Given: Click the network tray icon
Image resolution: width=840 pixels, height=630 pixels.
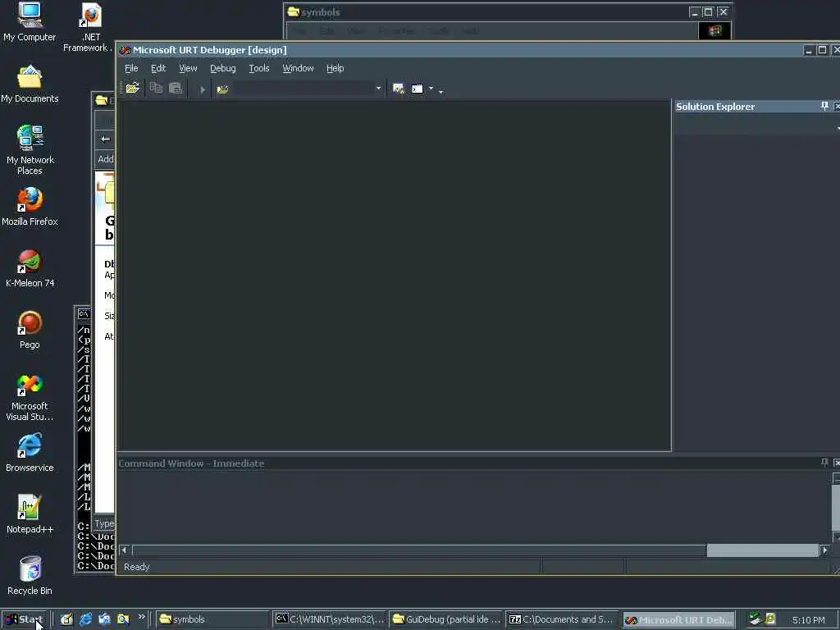Looking at the screenshot, I should pyautogui.click(x=756, y=619).
